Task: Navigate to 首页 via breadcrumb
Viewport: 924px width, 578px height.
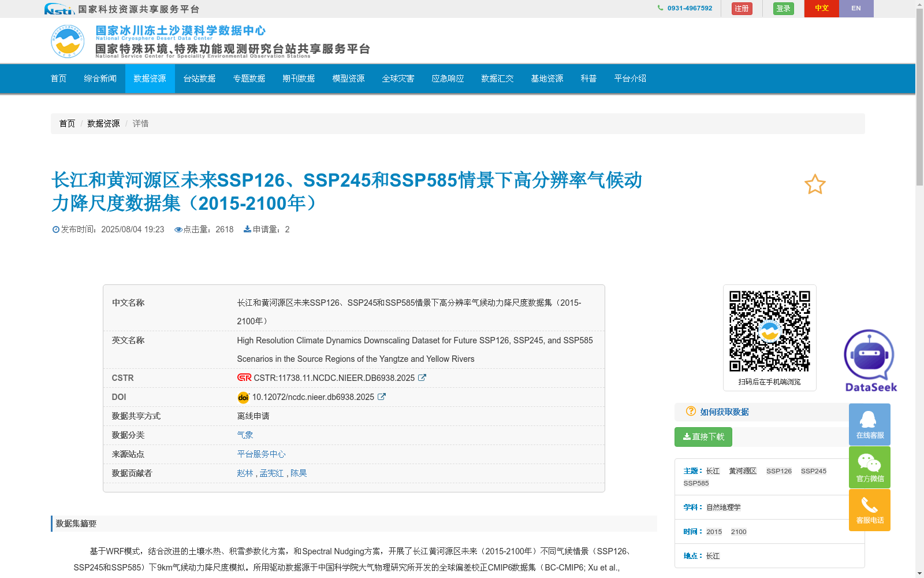Action: 67,123
